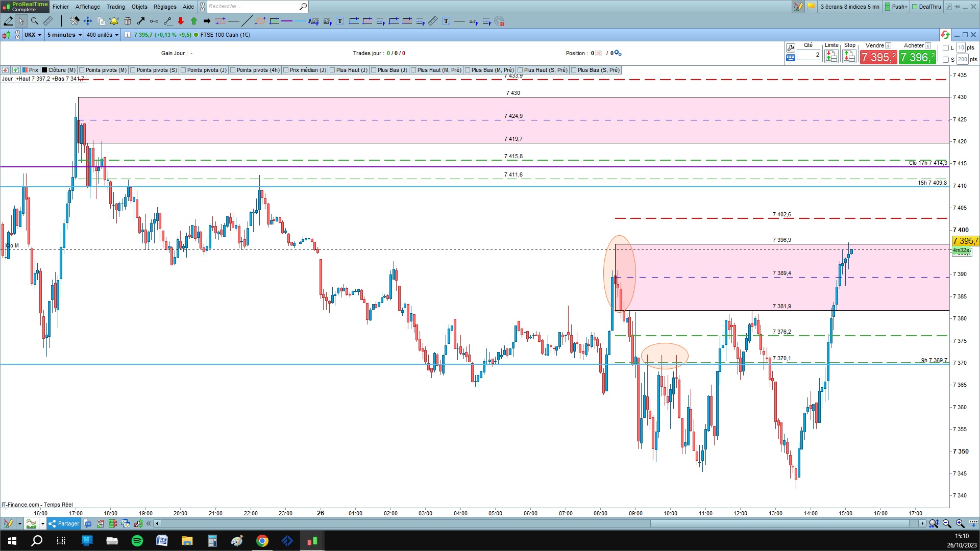Image resolution: width=980 pixels, height=551 pixels.
Task: Click the trash can delete-objects icon
Action: pyautogui.click(x=128, y=21)
